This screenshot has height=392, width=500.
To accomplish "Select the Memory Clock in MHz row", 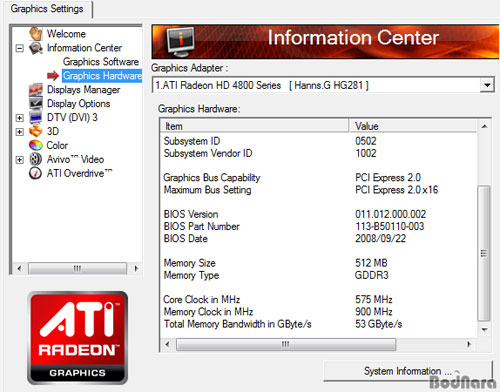I will [x=318, y=312].
